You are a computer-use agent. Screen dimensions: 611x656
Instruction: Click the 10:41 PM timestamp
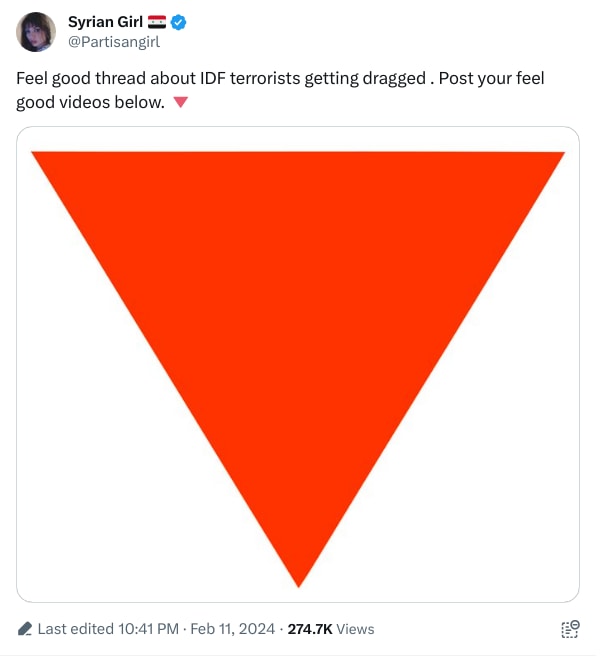tap(149, 629)
